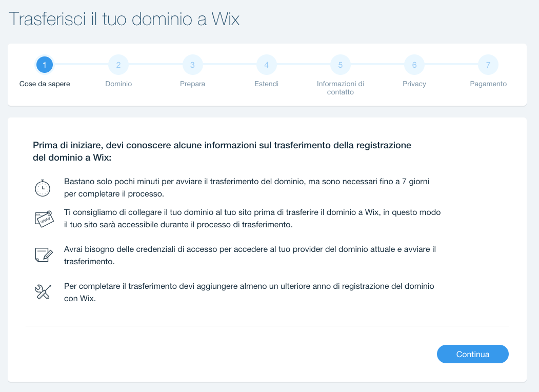539x392 pixels.
Task: Go to step 6 circle Privacy
Action: [x=414, y=65]
